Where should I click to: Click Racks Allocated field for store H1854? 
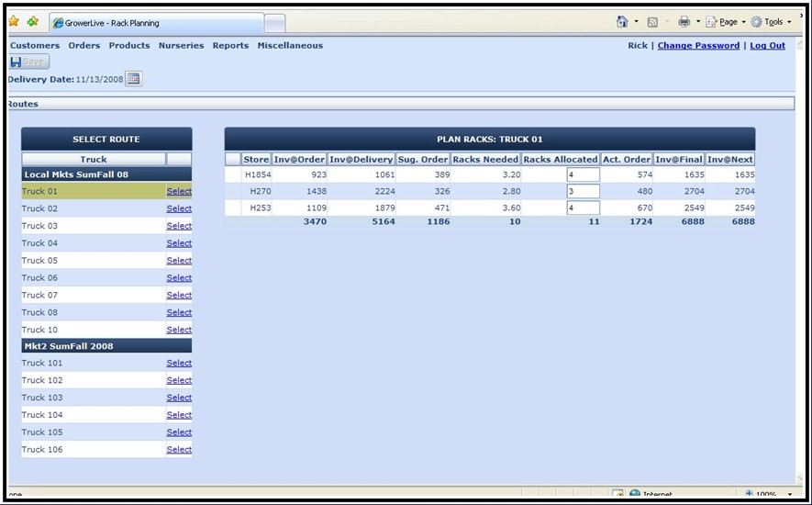583,174
